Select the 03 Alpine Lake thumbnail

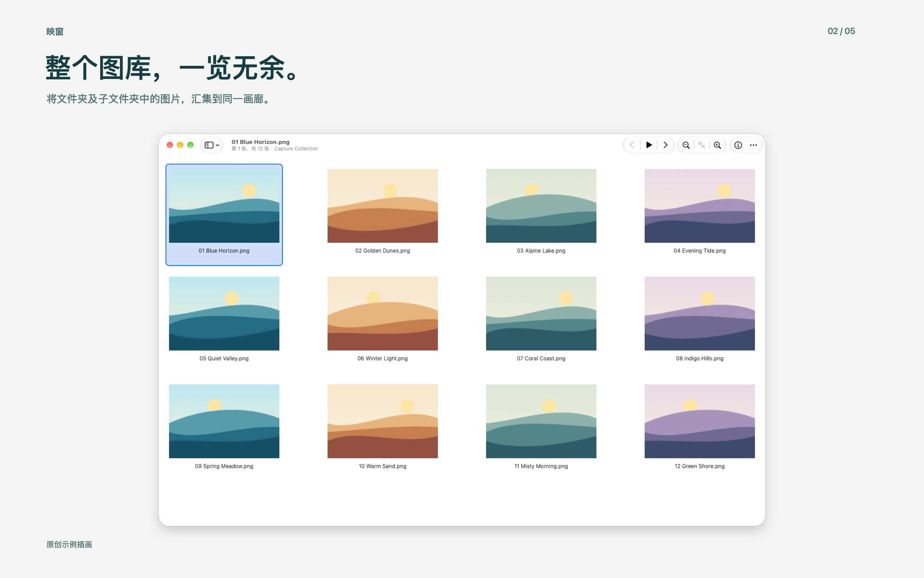pos(541,206)
